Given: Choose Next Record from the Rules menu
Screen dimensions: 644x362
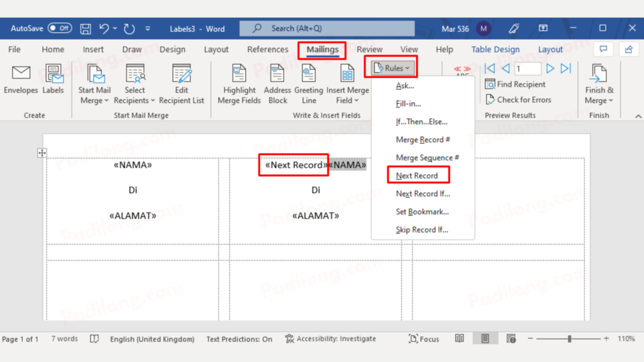Looking at the screenshot, I should click(418, 175).
